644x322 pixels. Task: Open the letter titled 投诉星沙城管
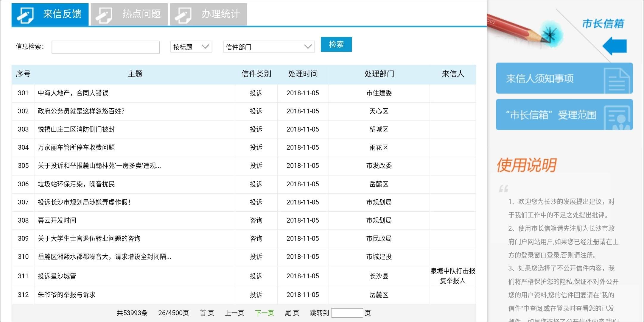pos(57,276)
